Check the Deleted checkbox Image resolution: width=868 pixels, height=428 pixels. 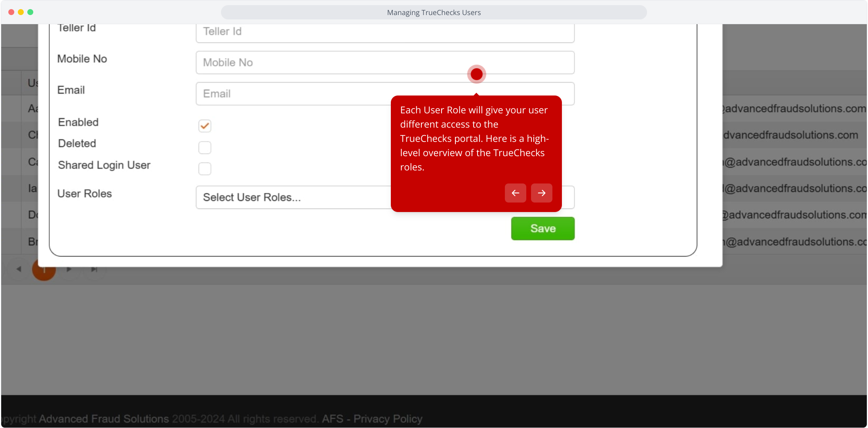pyautogui.click(x=205, y=147)
